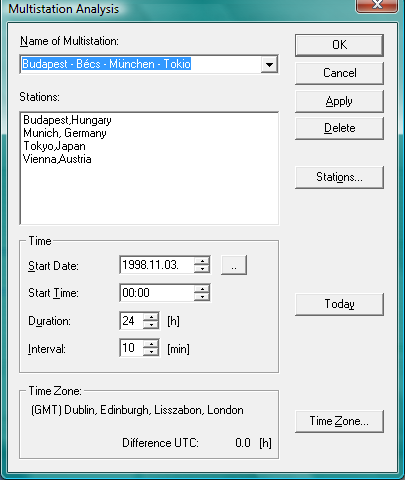The height and width of the screenshot is (480, 405).
Task: Increase the Start Date with the up arrow
Action: [x=202, y=261]
